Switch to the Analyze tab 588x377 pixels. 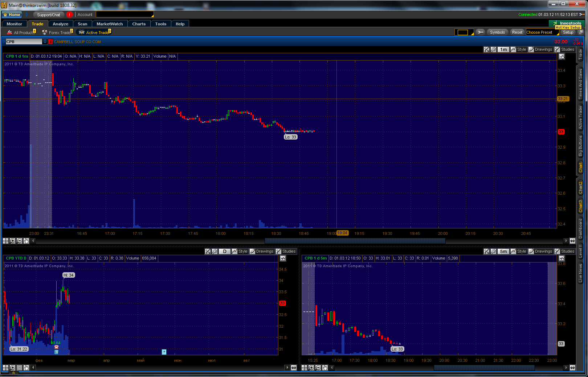[60, 24]
